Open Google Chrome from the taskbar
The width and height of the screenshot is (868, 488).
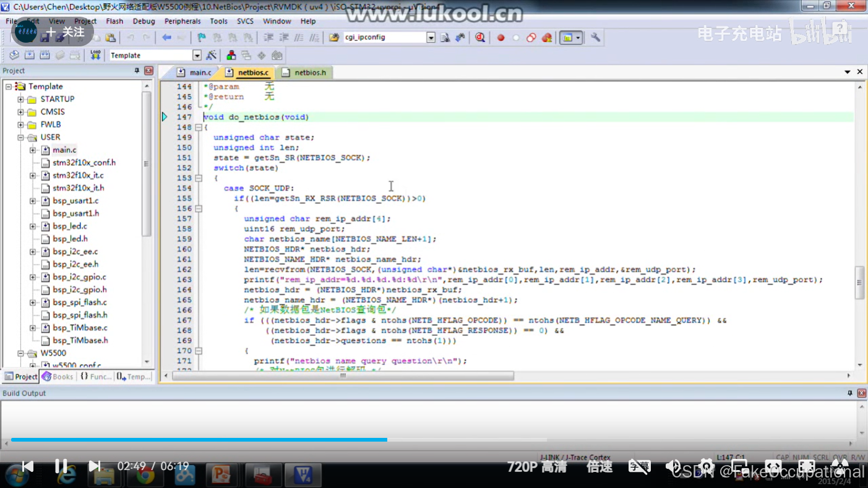click(145, 475)
